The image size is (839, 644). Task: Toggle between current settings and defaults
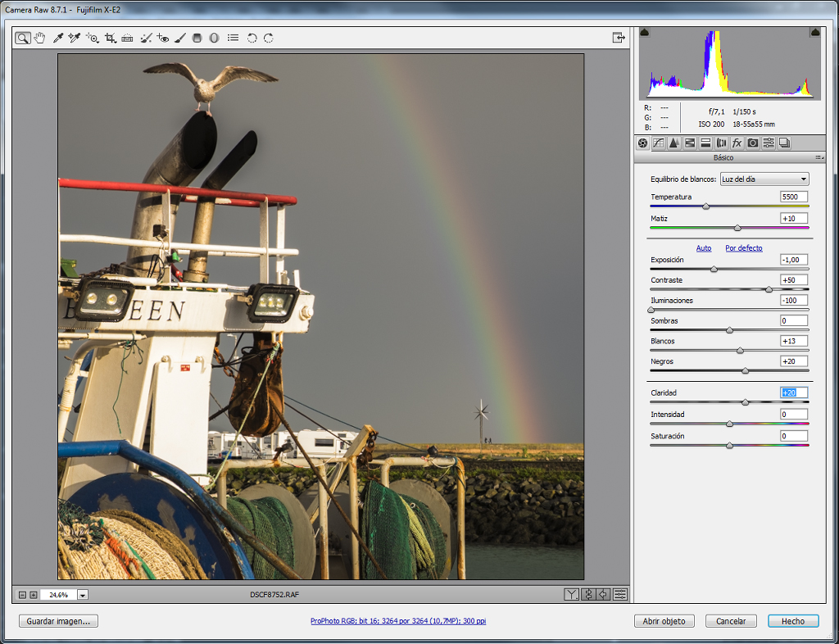coord(604,594)
